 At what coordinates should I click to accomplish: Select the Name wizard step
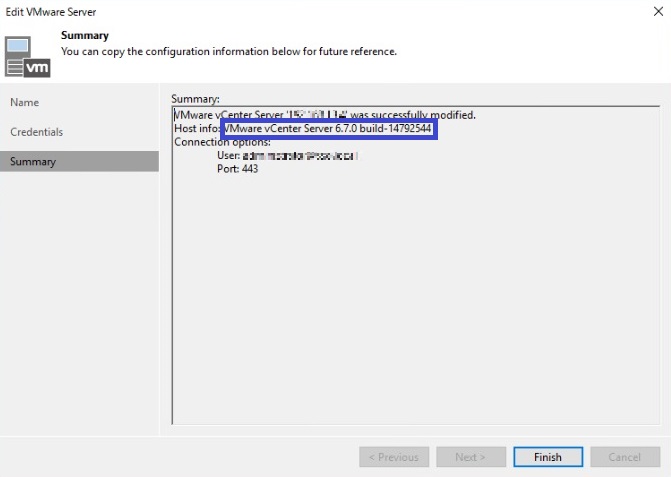pos(25,102)
